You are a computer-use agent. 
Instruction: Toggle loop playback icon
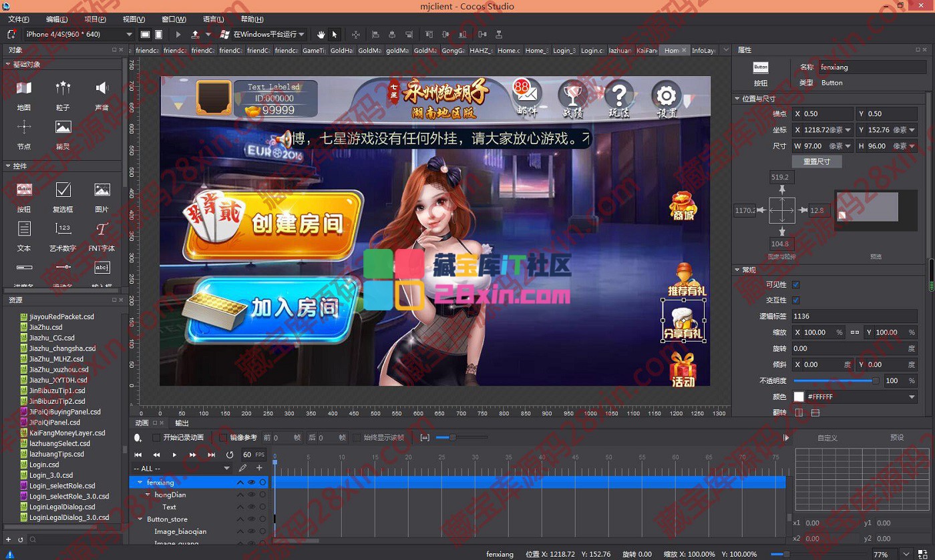click(x=230, y=455)
